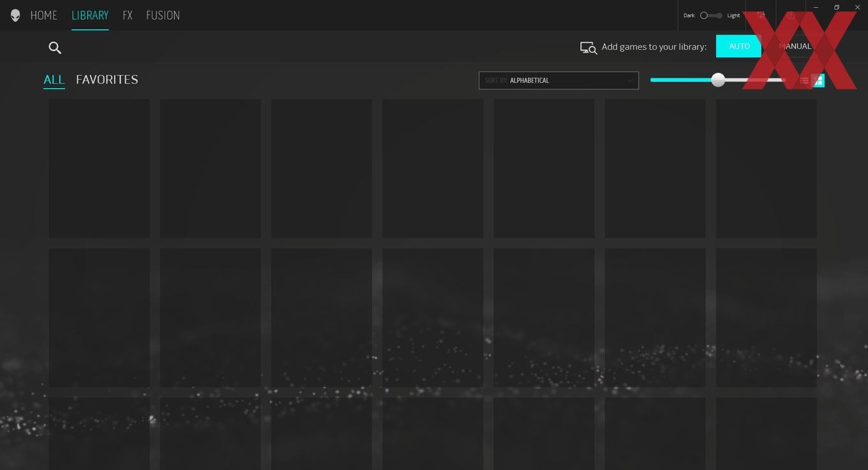This screenshot has width=868, height=470.
Task: Open the help question mark icon
Action: tap(791, 15)
